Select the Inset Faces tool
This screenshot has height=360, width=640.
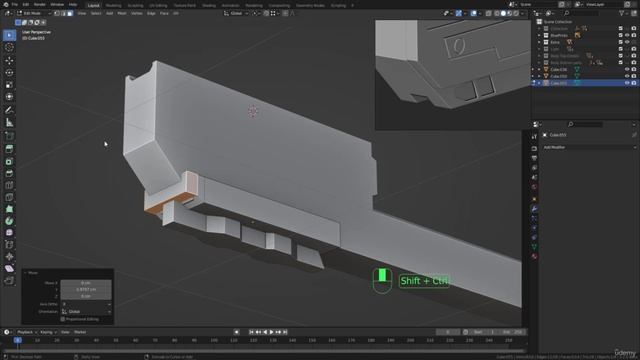point(9,162)
